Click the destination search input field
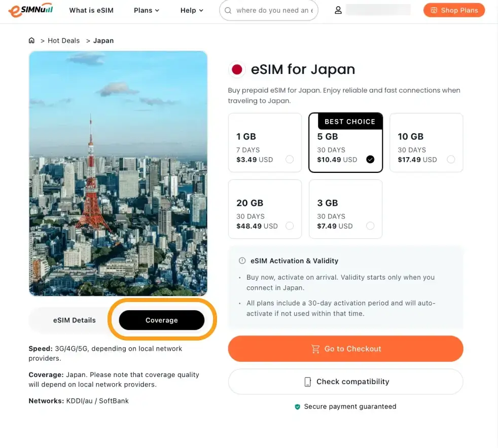 click(x=275, y=11)
